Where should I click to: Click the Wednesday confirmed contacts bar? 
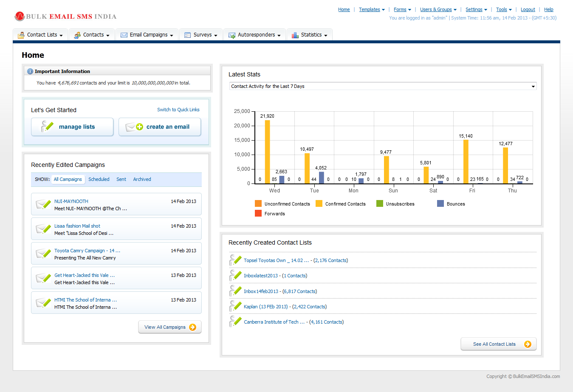[267, 152]
